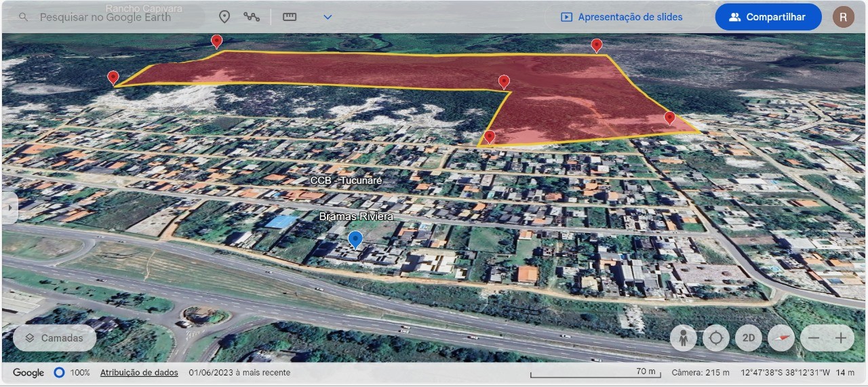The height and width of the screenshot is (387, 868).
Task: Open the account avatar R
Action: click(x=844, y=17)
